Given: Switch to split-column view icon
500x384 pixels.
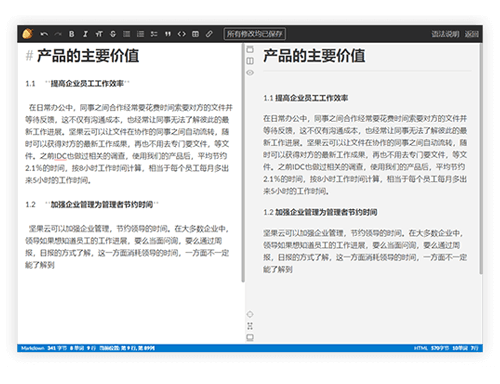Looking at the screenshot, I should coord(250,61).
